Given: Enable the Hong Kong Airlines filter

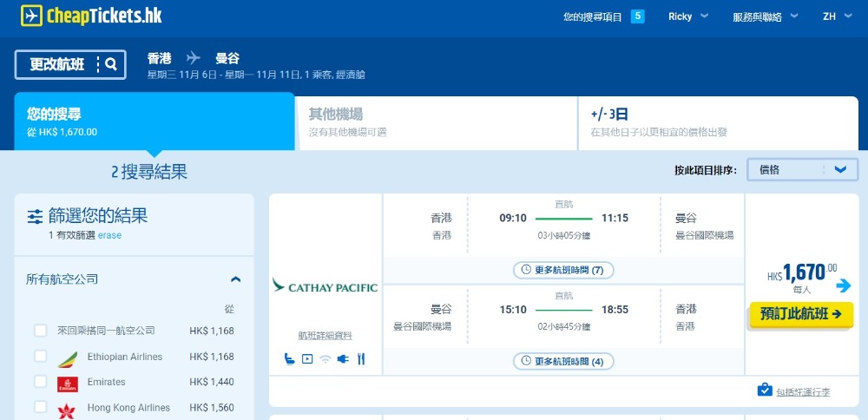Looking at the screenshot, I should pyautogui.click(x=41, y=407).
